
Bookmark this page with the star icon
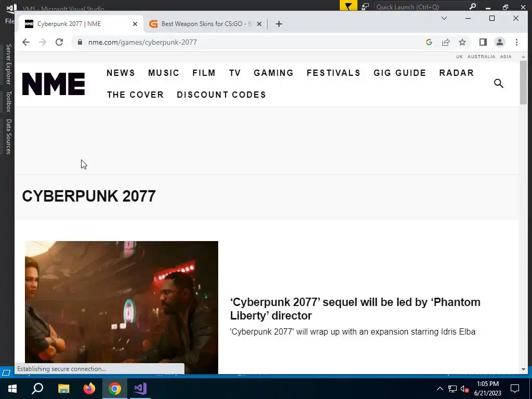coord(462,42)
